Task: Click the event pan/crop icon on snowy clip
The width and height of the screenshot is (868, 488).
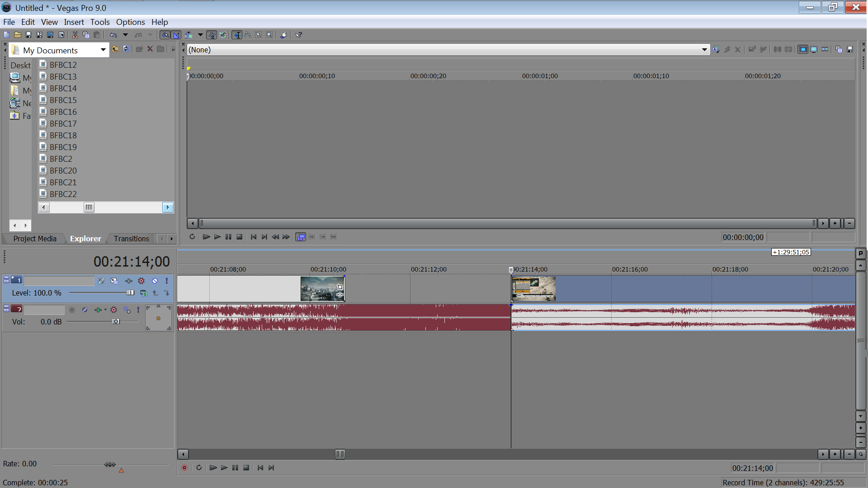Action: coord(340,287)
